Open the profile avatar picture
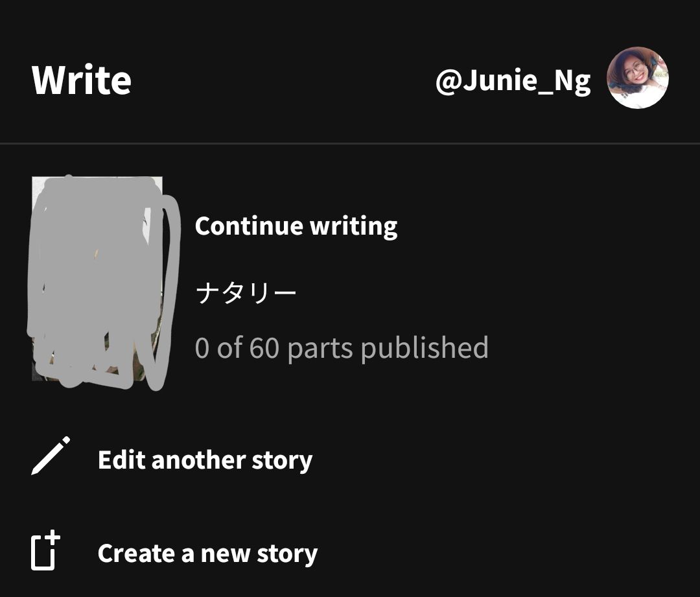 (638, 78)
